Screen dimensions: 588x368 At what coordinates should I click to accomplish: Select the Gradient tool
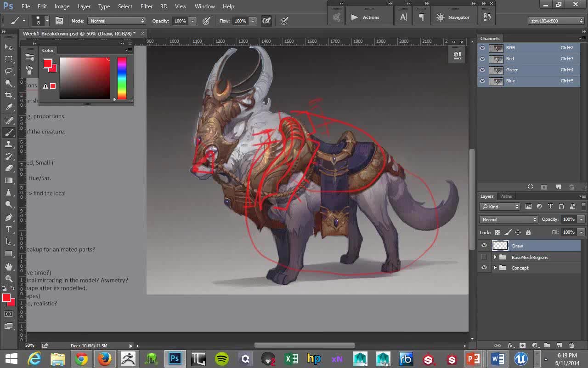click(9, 180)
